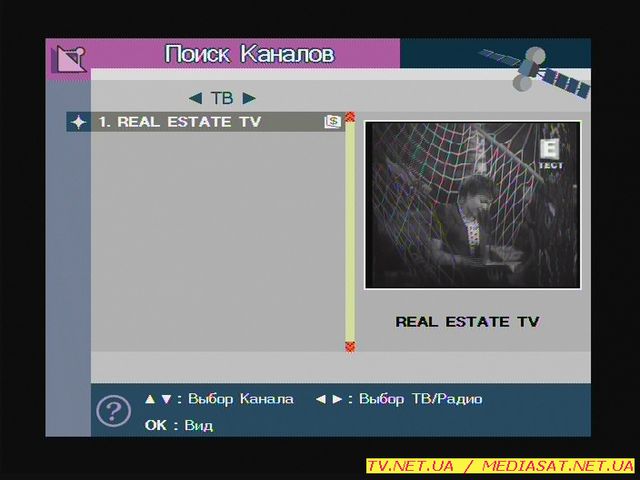Click the channel preview video thumbnail
The height and width of the screenshot is (480, 640).
(x=472, y=205)
